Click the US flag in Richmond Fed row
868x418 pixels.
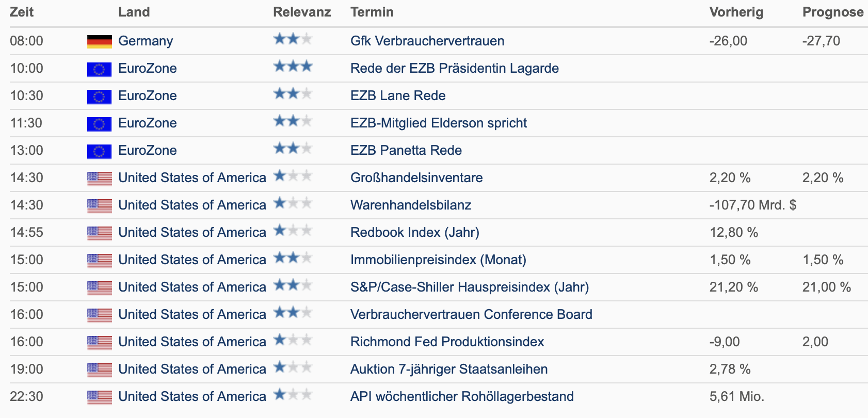100,342
